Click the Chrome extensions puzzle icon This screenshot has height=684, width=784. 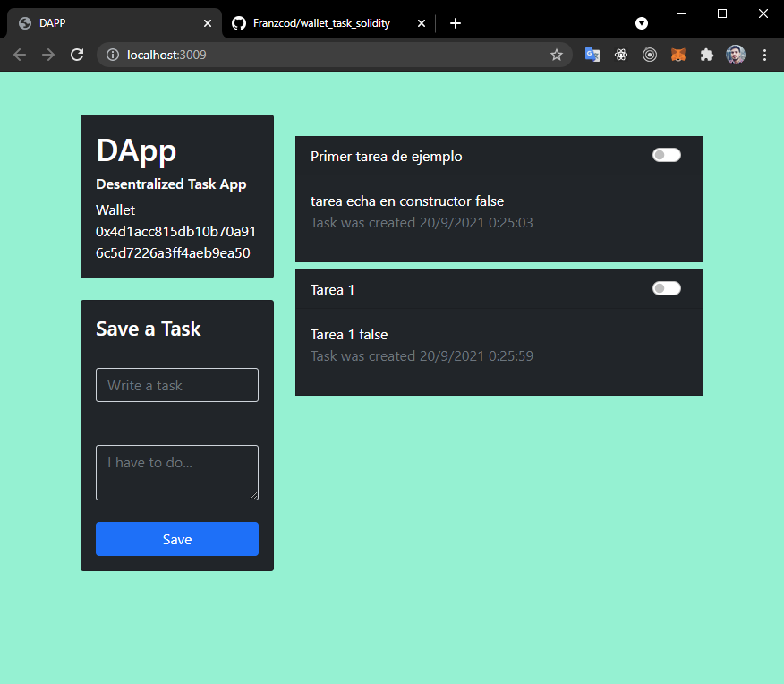point(707,55)
